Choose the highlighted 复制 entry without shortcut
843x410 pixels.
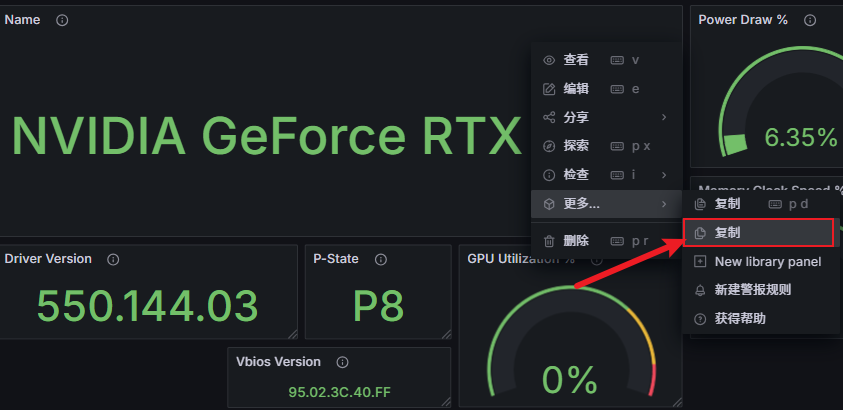(759, 233)
